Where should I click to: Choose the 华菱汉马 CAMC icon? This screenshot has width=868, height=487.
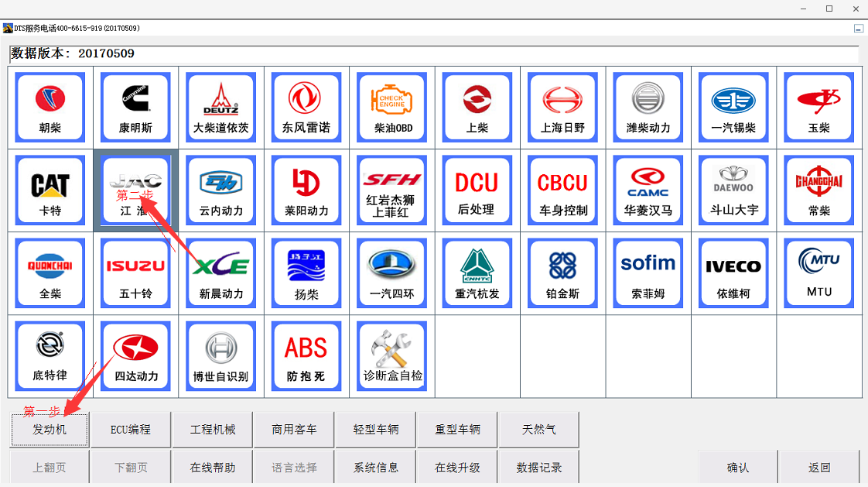[648, 190]
